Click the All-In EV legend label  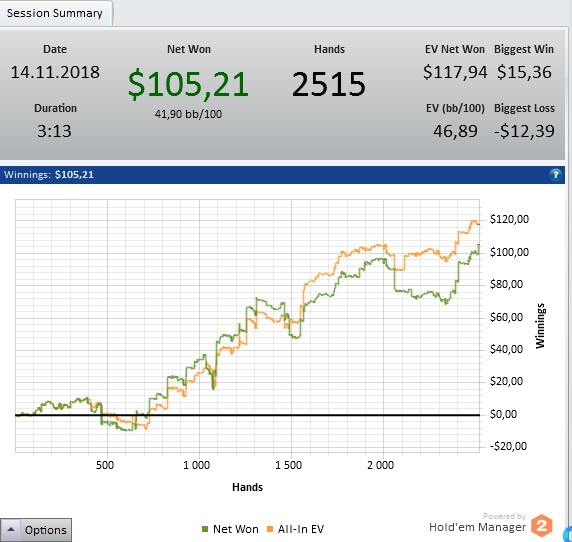click(301, 529)
